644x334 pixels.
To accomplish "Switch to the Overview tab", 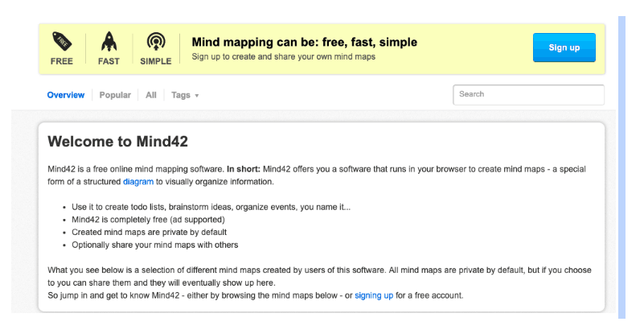I will point(66,95).
